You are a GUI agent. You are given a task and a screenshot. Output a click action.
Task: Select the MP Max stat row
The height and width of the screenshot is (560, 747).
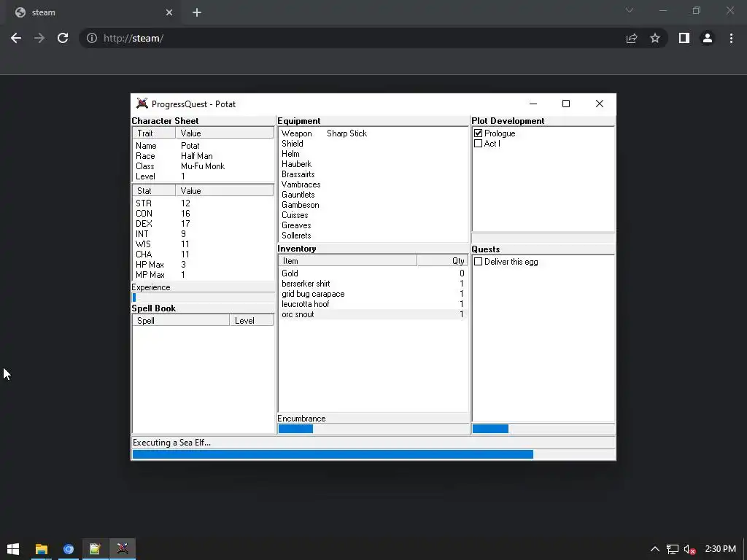pos(203,275)
